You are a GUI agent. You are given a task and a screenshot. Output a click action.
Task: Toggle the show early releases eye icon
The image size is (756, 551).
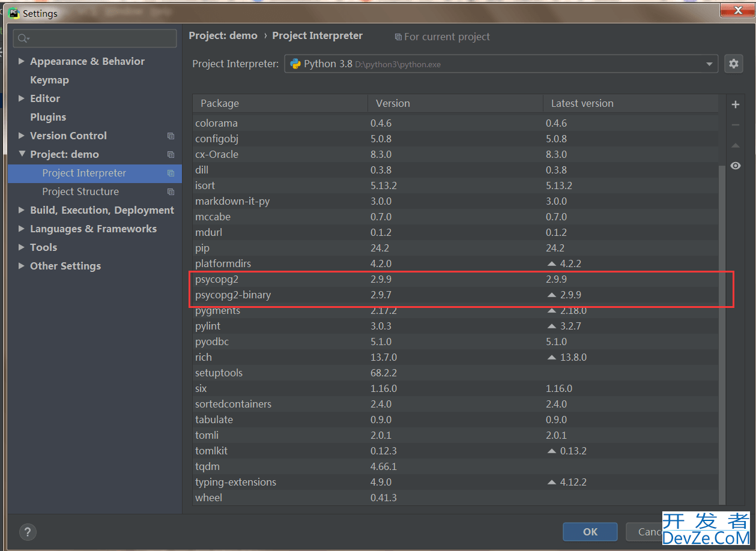[735, 166]
